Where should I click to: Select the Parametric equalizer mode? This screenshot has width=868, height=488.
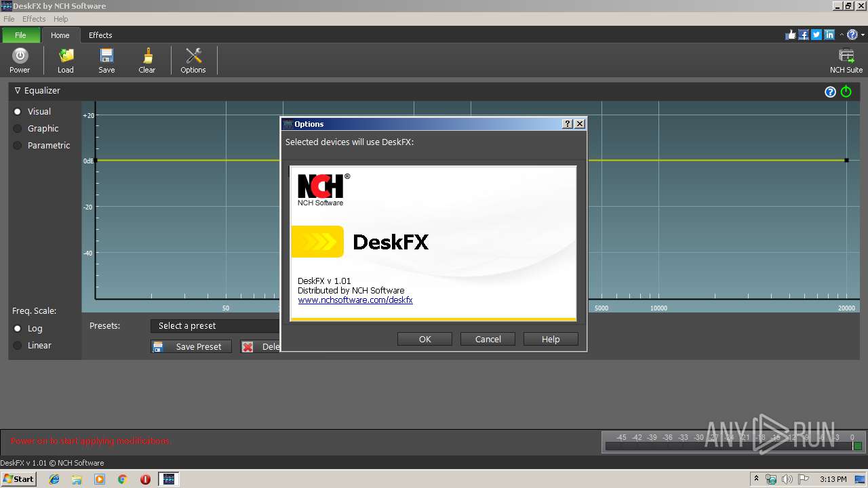[41, 145]
